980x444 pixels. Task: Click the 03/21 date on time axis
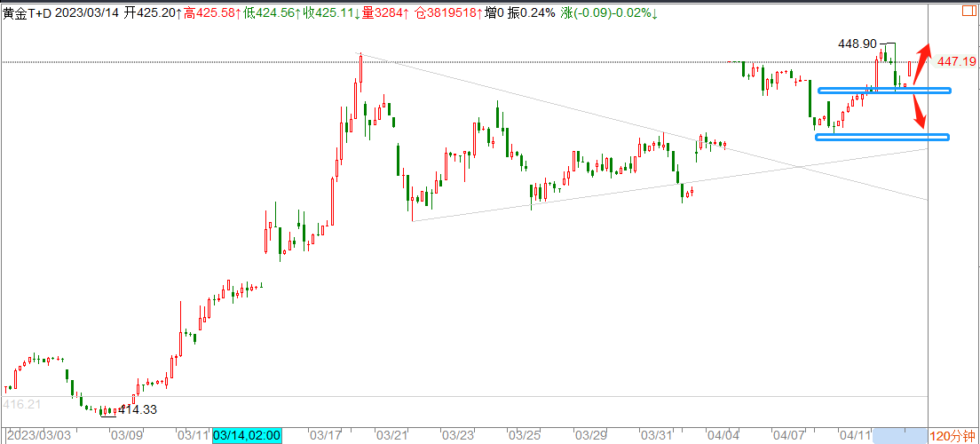click(x=391, y=435)
